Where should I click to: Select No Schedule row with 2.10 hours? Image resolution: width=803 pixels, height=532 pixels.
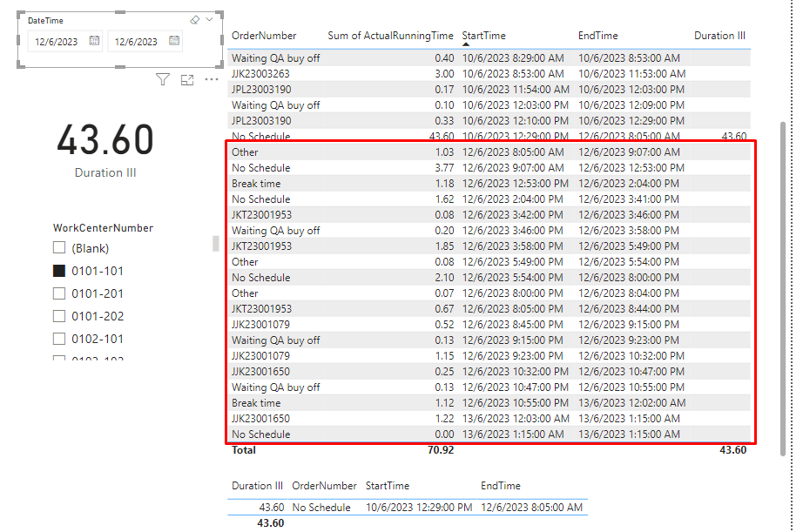[489, 278]
